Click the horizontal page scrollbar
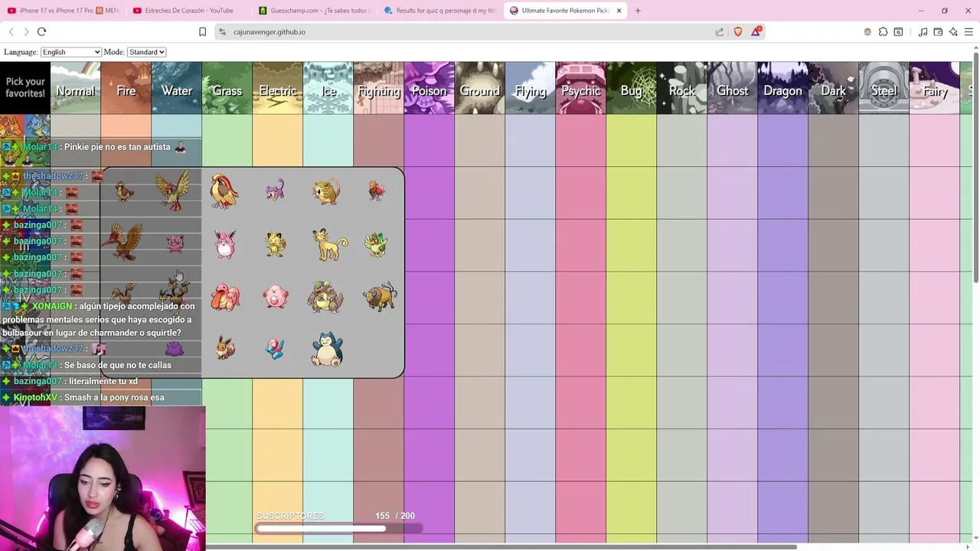The height and width of the screenshot is (551, 980). (501, 546)
